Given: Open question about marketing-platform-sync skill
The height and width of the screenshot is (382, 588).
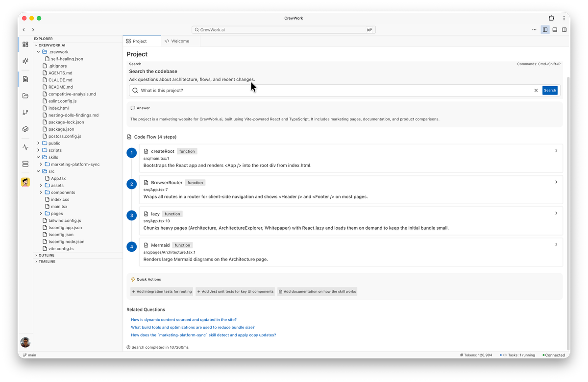Looking at the screenshot, I should 203,335.
